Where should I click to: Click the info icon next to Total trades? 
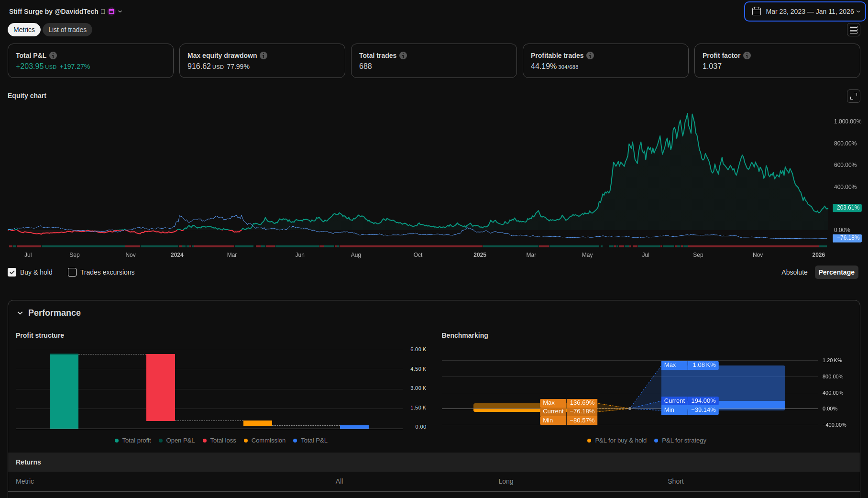point(403,55)
